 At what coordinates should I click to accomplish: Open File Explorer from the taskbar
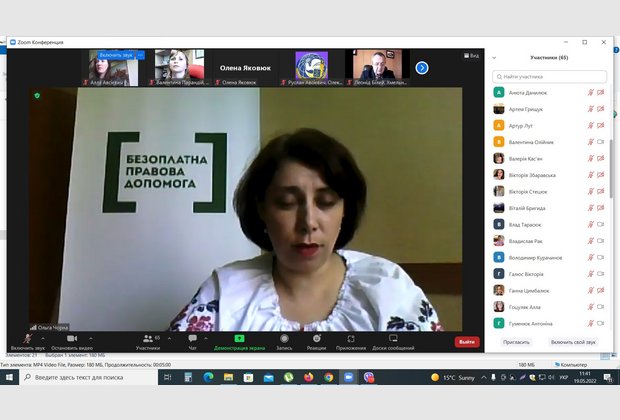pos(229,377)
